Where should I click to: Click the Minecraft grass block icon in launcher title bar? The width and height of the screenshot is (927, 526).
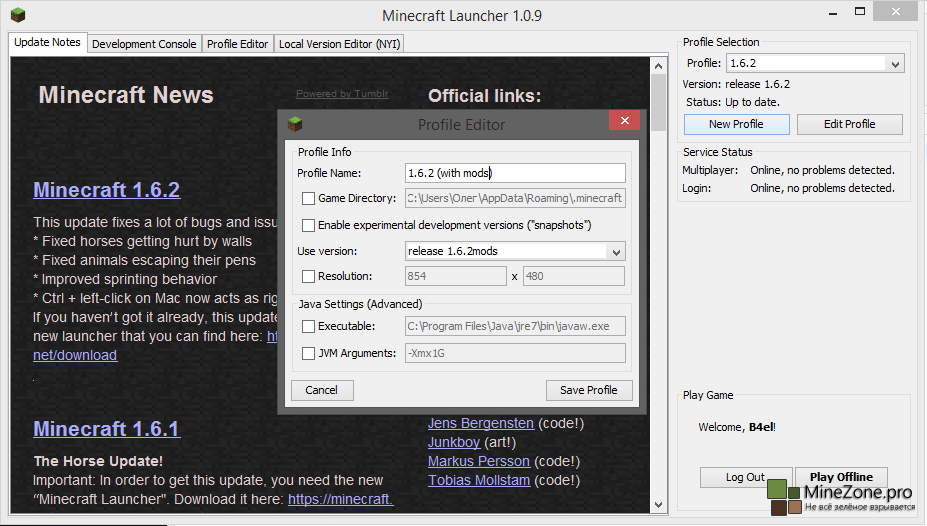click(18, 15)
